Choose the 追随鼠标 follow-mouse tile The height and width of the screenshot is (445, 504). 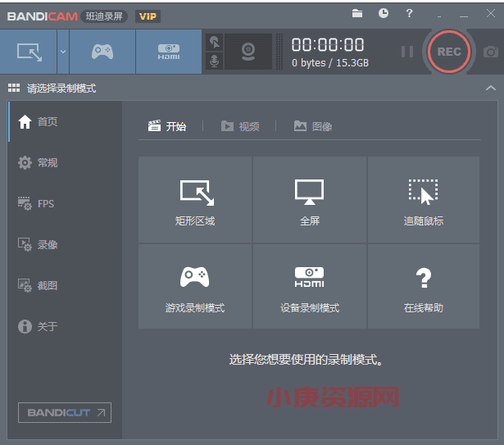pos(424,202)
